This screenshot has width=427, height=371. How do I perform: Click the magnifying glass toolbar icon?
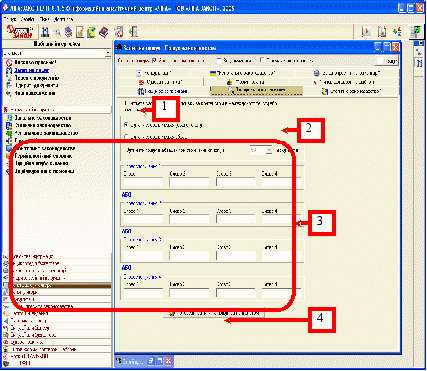[57, 32]
